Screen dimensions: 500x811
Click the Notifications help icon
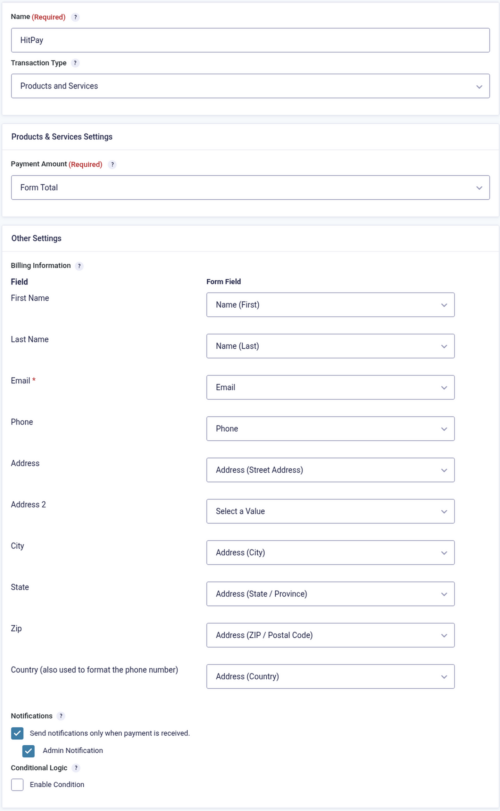61,716
